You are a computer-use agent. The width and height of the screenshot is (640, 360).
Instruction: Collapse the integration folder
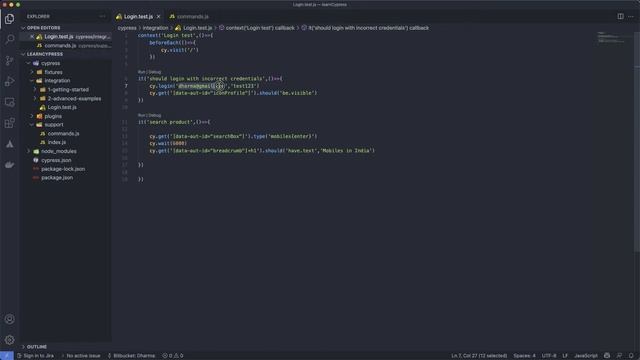click(x=57, y=81)
